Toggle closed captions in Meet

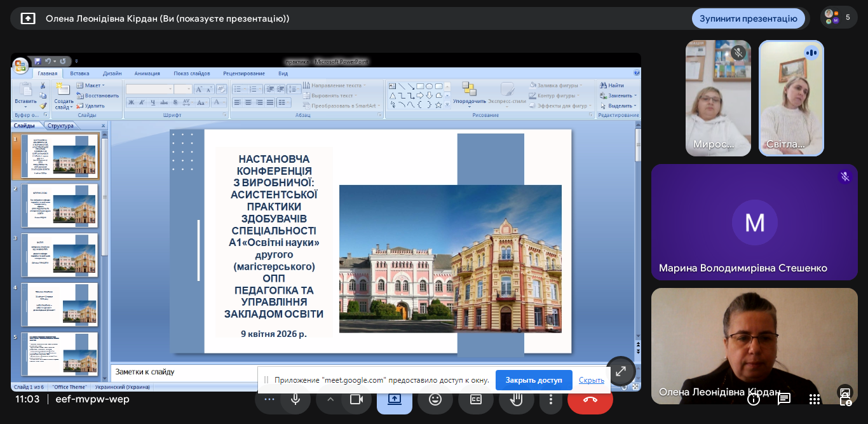point(476,399)
